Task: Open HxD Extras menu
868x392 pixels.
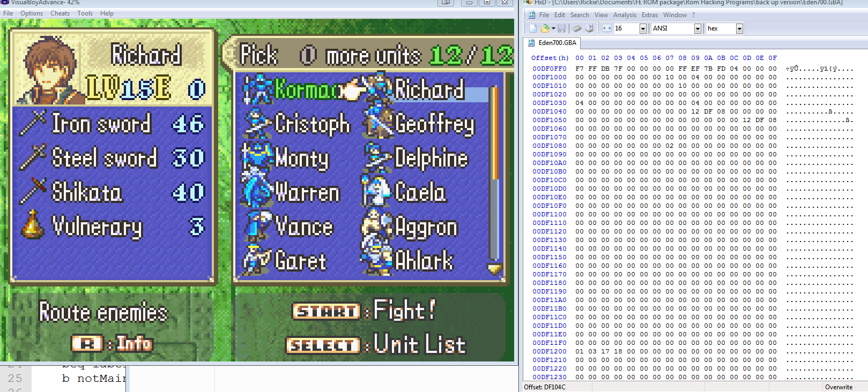Action: [650, 15]
